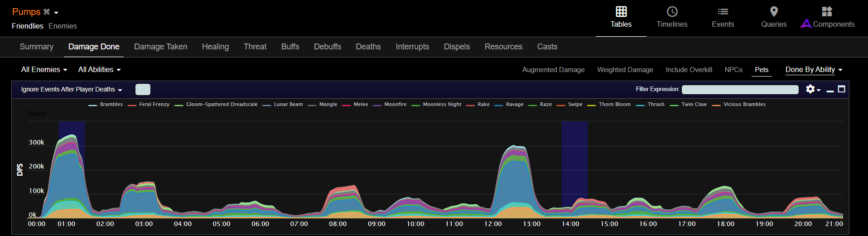The width and height of the screenshot is (868, 236).
Task: Open the Tables view icon
Action: click(x=621, y=12)
